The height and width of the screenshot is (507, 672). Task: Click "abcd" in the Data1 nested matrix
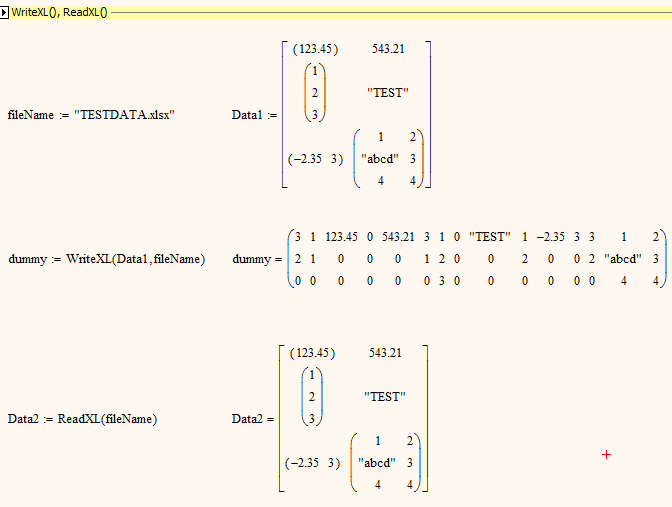click(x=380, y=159)
